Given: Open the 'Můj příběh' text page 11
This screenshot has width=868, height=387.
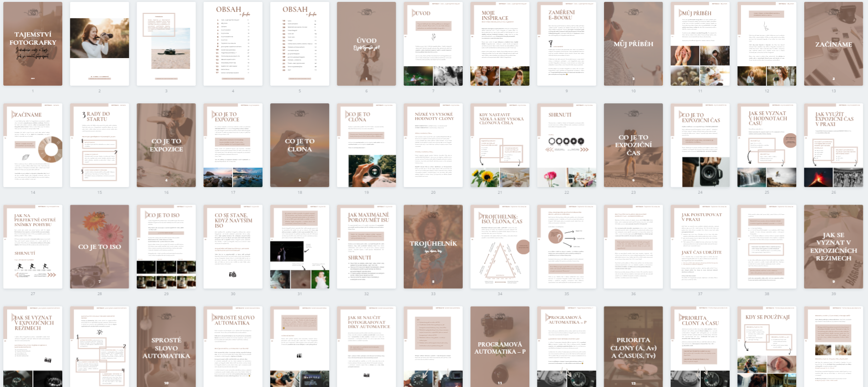Looking at the screenshot, I should click(x=700, y=44).
